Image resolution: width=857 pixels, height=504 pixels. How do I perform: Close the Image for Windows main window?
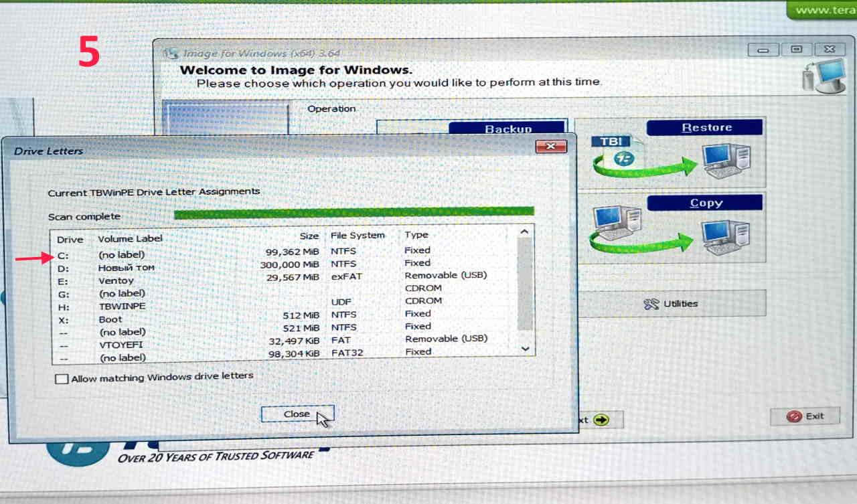coord(828,49)
